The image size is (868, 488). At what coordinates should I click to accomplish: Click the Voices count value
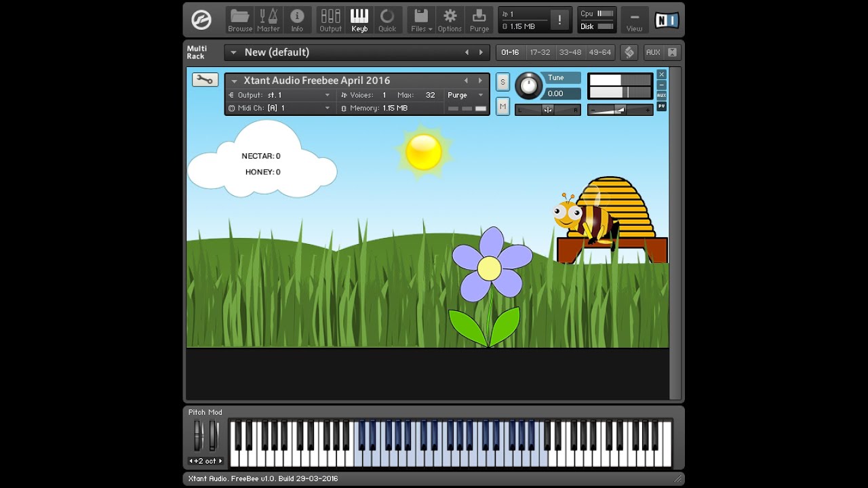point(384,95)
